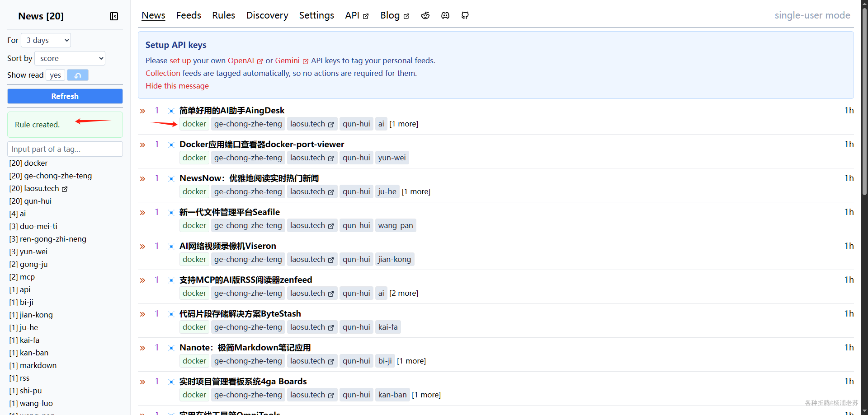This screenshot has width=868, height=415.
Task: Open the Blog link in the top navigation
Action: pos(395,15)
